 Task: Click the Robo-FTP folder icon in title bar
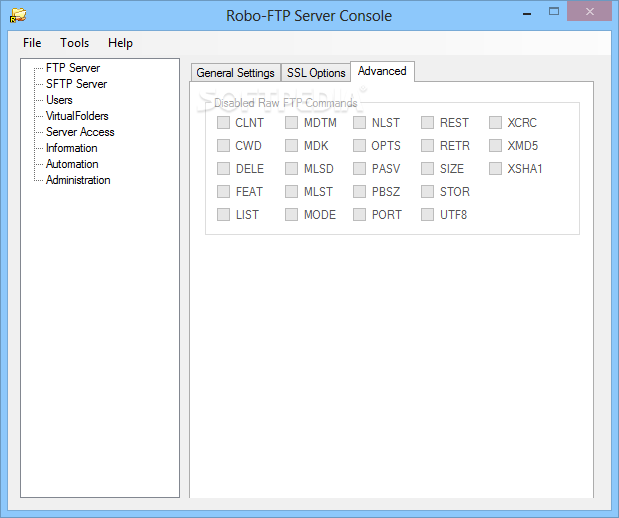tap(18, 15)
